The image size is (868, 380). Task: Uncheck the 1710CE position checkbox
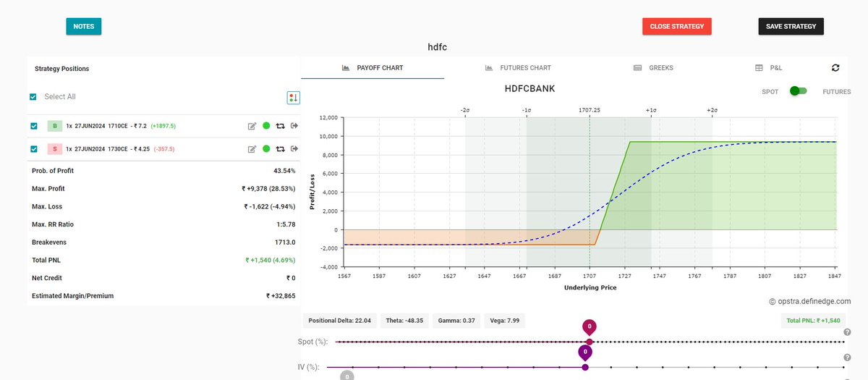tap(34, 126)
